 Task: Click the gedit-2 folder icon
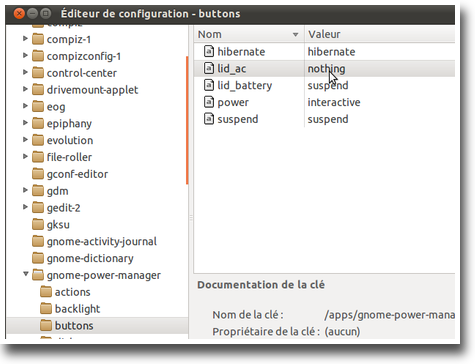[38, 207]
